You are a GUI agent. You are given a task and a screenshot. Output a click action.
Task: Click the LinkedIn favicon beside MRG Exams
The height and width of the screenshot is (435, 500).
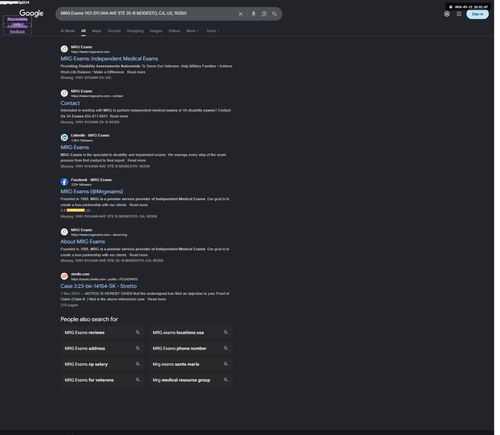click(64, 137)
